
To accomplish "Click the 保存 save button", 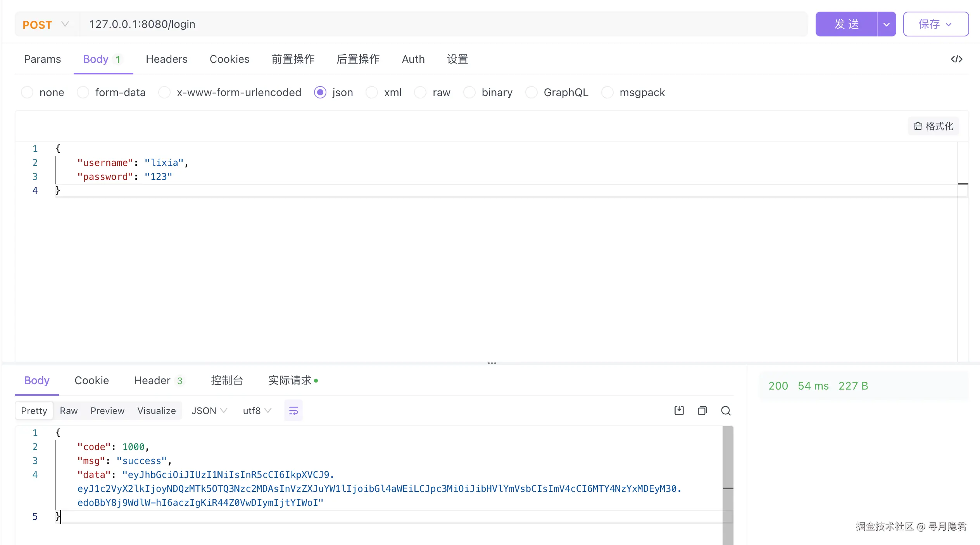I will [x=936, y=24].
